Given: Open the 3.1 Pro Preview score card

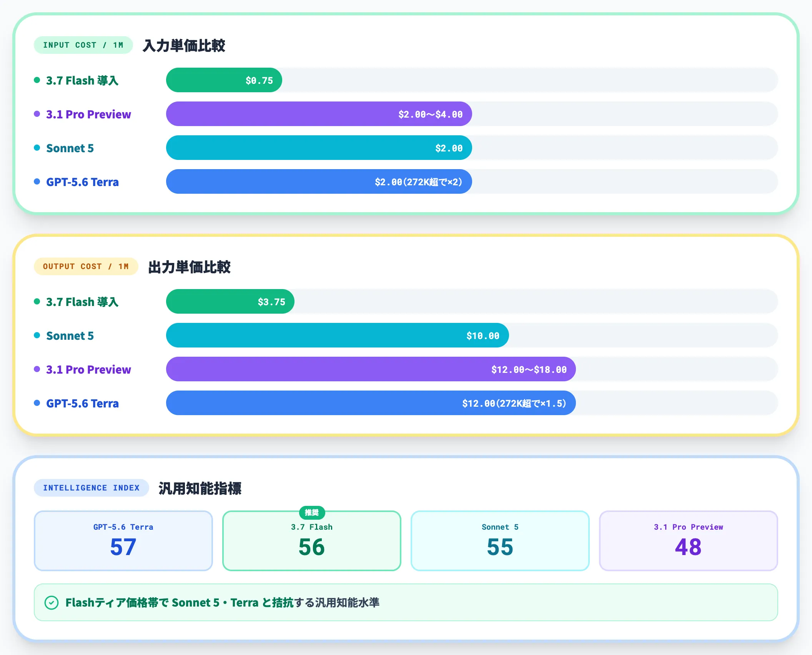Looking at the screenshot, I should pos(689,541).
